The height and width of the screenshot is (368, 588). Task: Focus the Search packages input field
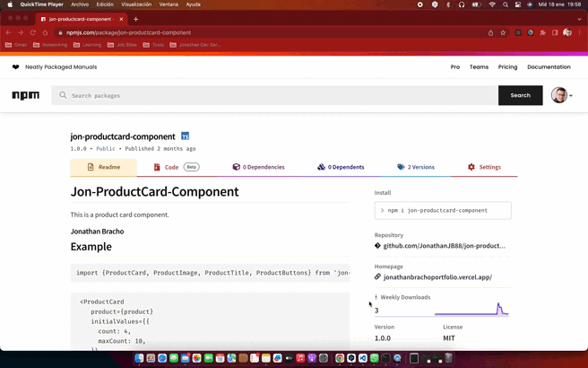[x=274, y=95]
